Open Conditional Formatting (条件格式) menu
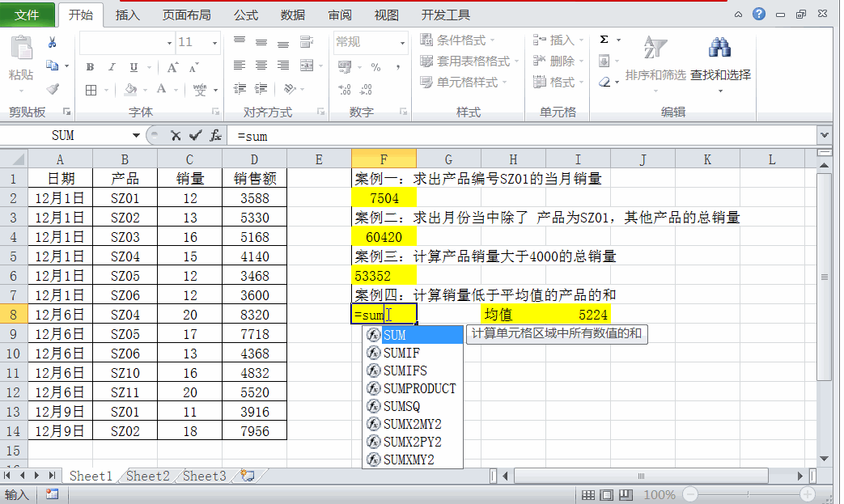The width and height of the screenshot is (844, 504). (x=457, y=40)
